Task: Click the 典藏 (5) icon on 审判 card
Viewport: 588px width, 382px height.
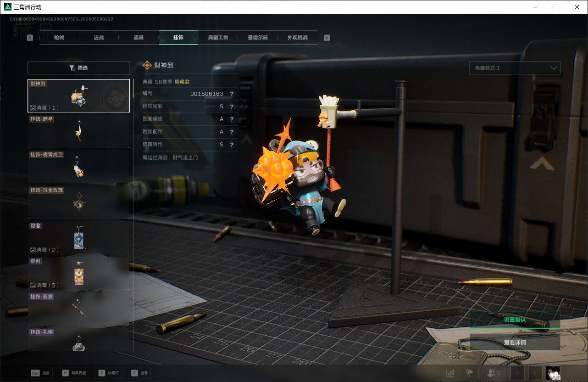Action: tap(33, 286)
